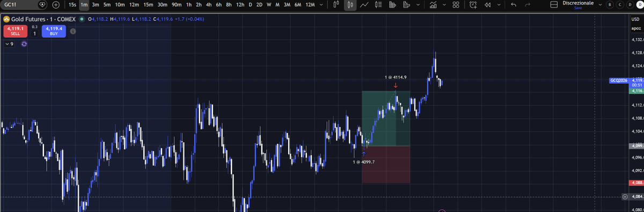This screenshot has width=644, height=212.
Task: Switch to the daily D timeframe
Action: (x=250, y=5)
